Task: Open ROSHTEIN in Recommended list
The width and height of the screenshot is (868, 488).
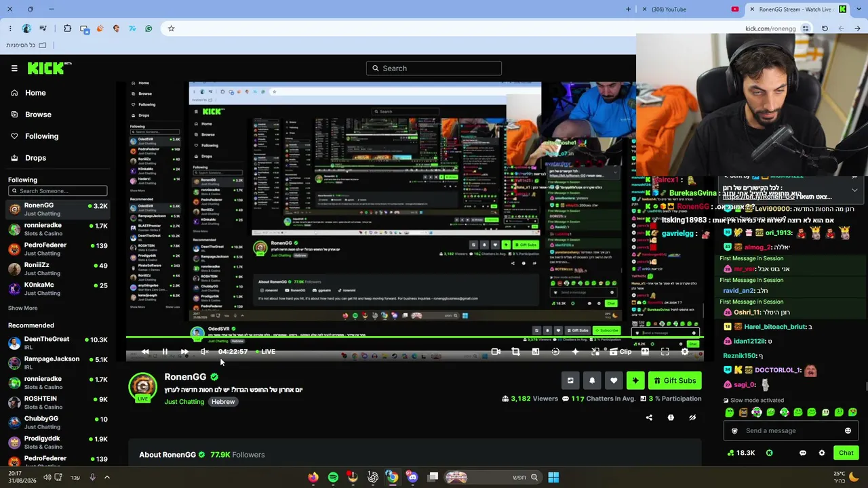Action: [x=58, y=403]
